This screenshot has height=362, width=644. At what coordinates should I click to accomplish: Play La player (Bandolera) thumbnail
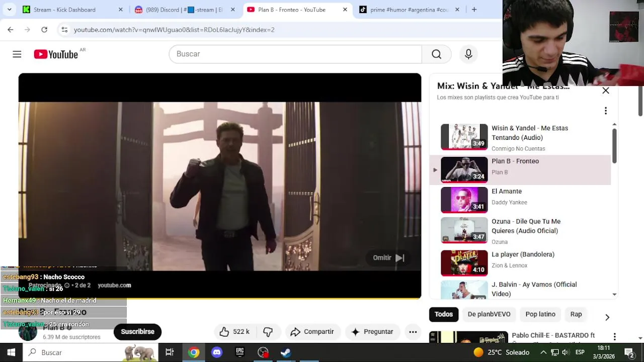point(464,263)
